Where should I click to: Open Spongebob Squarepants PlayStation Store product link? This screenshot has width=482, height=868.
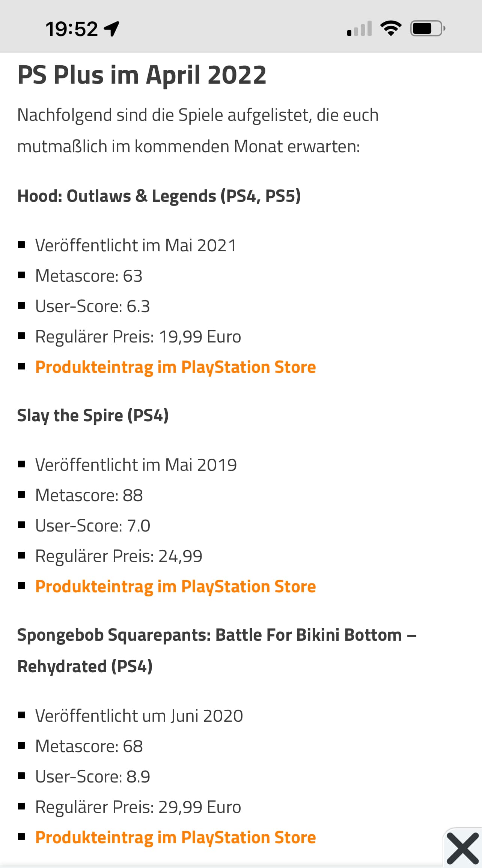click(175, 838)
